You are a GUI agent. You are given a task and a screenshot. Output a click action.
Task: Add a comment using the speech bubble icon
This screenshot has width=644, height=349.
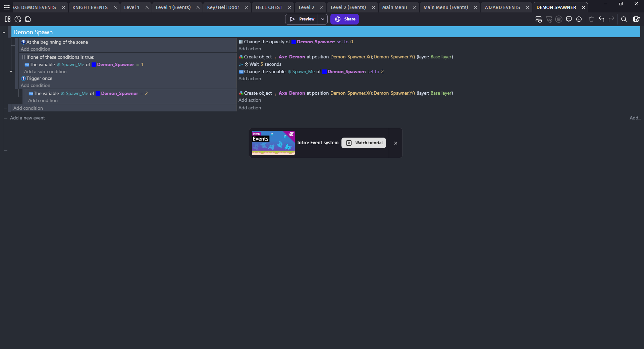click(569, 19)
